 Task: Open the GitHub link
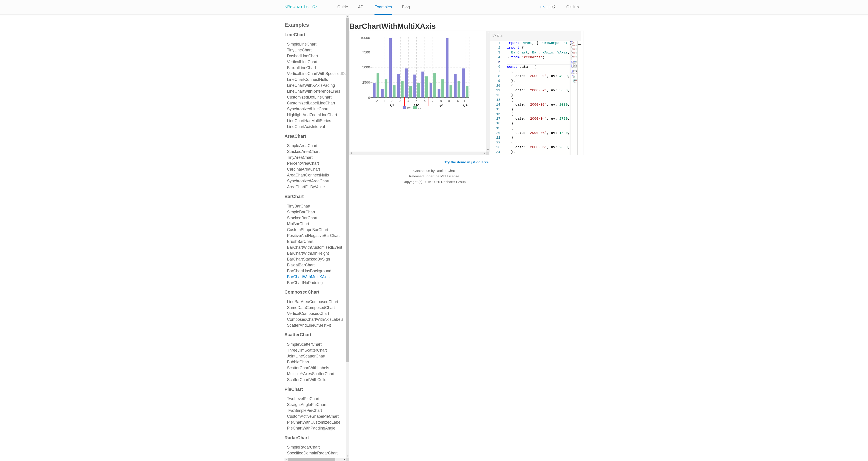[x=572, y=7]
